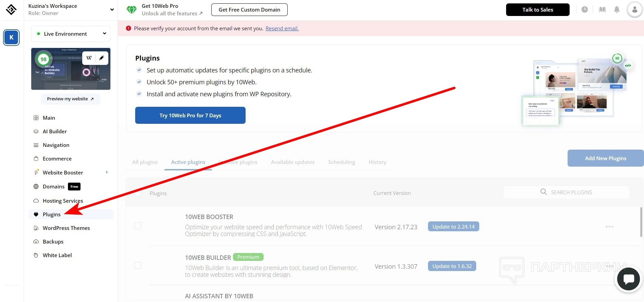This screenshot has width=644, height=302.
Task: Click the 10Web logo icon
Action: click(11, 10)
